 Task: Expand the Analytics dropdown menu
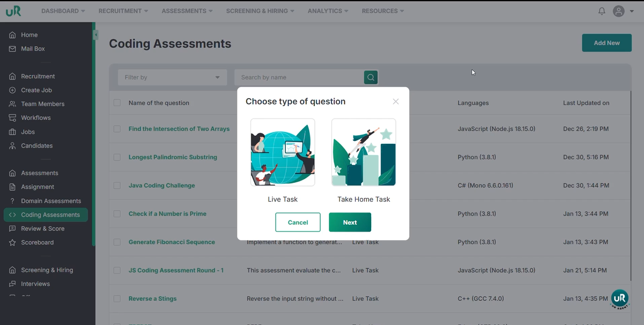(328, 11)
